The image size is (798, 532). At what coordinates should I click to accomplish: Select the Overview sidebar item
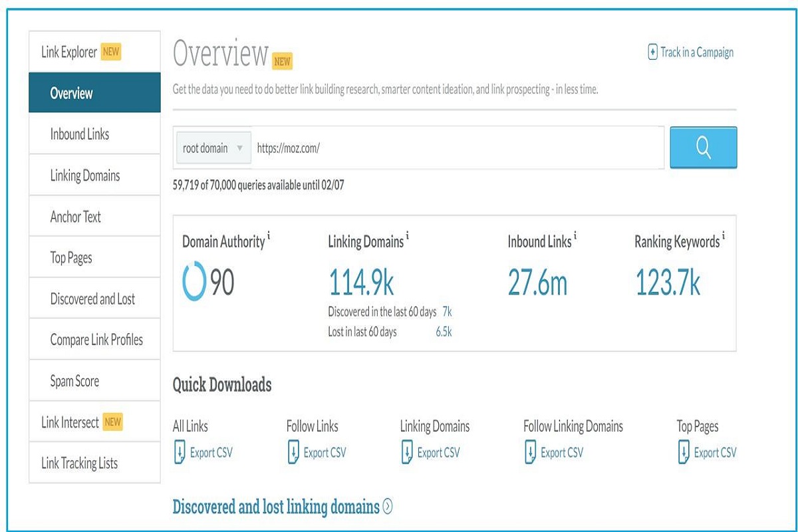pyautogui.click(x=94, y=93)
